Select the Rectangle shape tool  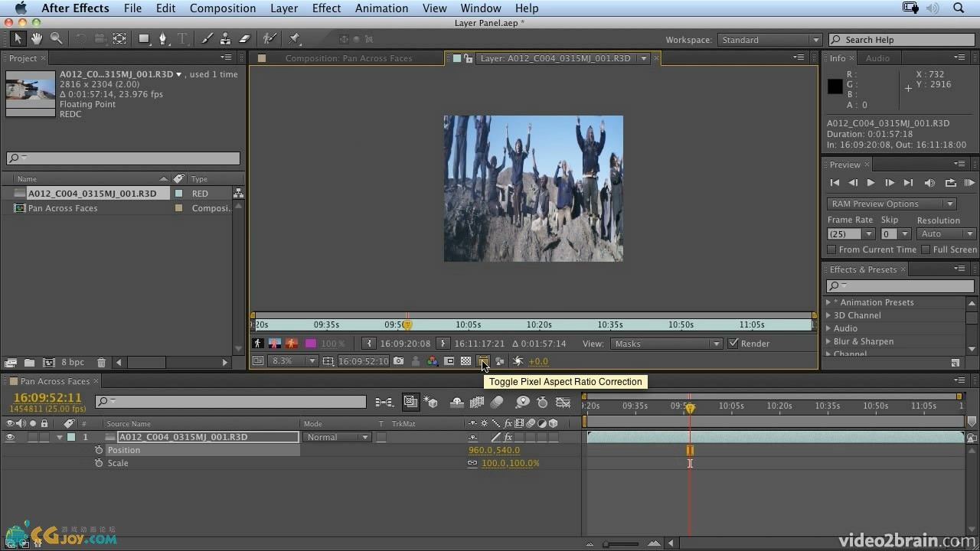pyautogui.click(x=144, y=38)
